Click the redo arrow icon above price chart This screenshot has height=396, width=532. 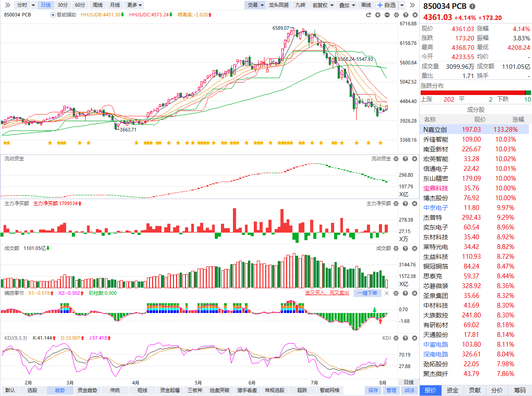tap(368, 15)
